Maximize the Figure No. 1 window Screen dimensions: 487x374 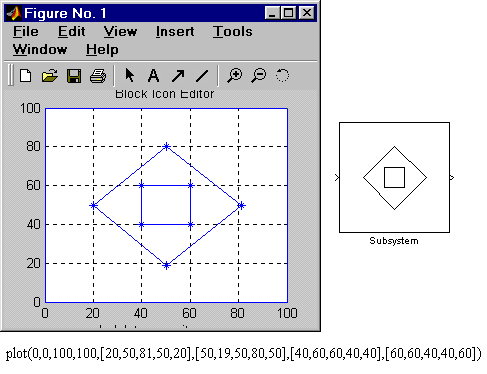point(288,13)
